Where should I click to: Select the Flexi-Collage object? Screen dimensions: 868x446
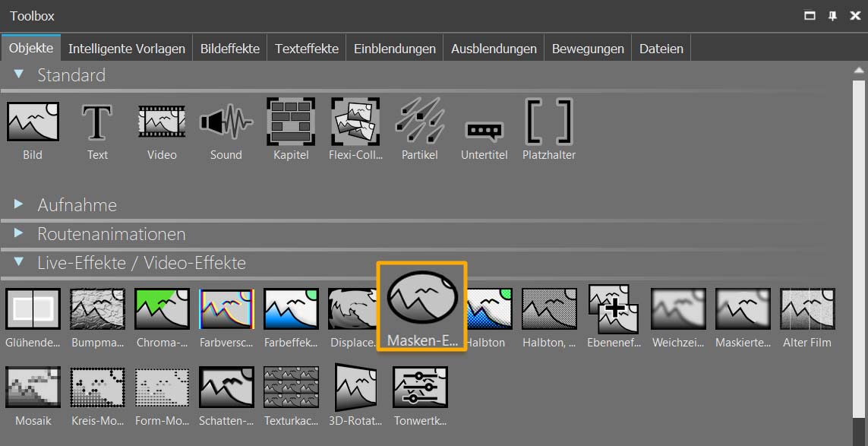pos(355,122)
